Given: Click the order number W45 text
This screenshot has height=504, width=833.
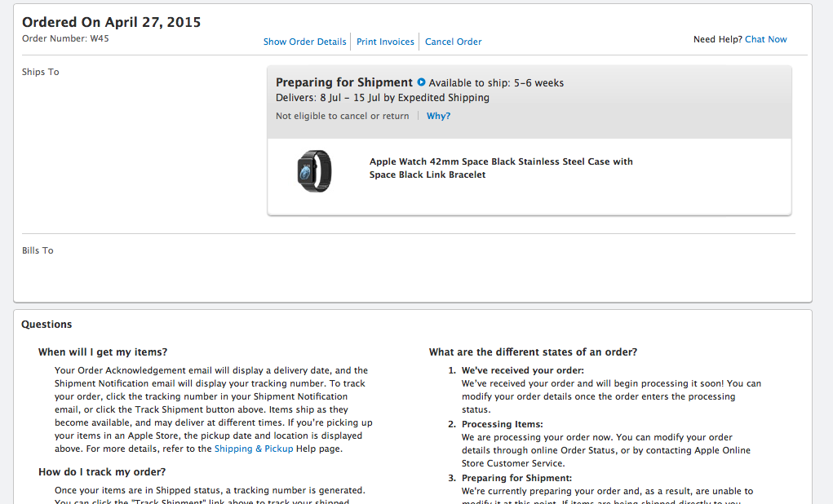Looking at the screenshot, I should (65, 39).
